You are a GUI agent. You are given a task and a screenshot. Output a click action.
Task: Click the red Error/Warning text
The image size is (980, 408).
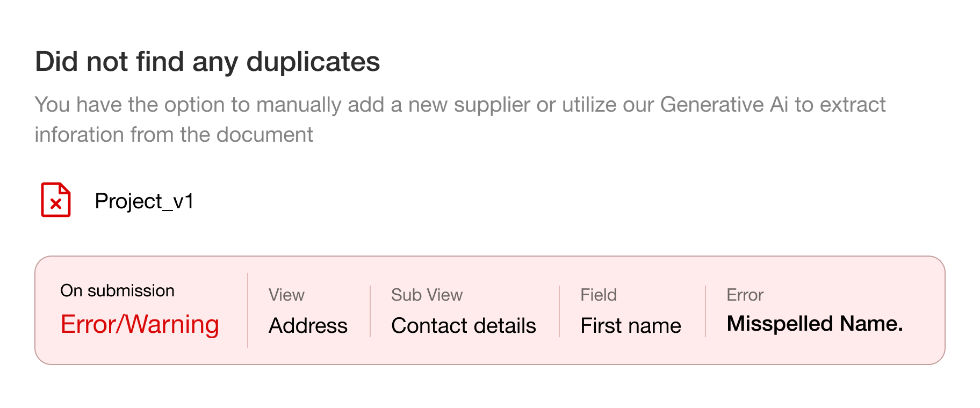(140, 324)
